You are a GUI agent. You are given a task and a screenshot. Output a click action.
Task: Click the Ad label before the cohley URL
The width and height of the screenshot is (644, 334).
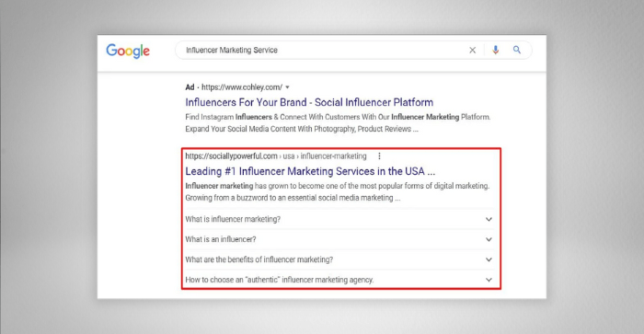(x=190, y=87)
